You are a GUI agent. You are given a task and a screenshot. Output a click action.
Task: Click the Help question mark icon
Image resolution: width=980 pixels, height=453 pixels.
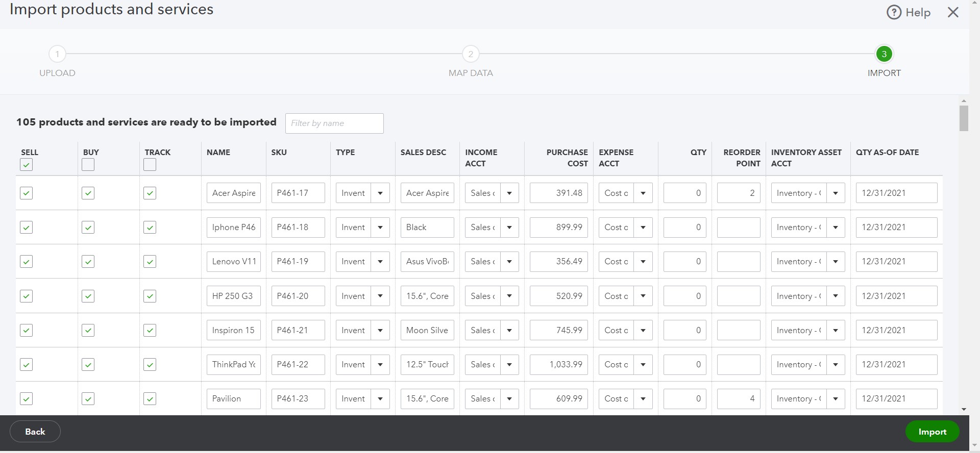click(894, 12)
